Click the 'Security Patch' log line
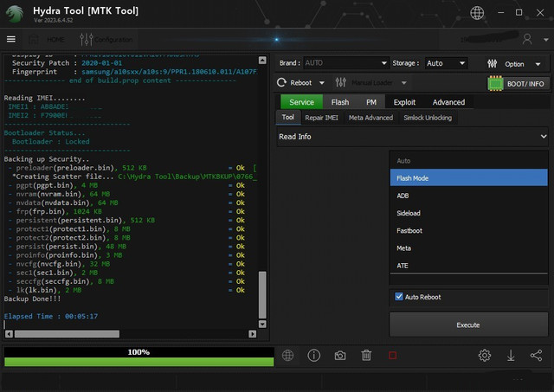The height and width of the screenshot is (392, 554). point(67,63)
